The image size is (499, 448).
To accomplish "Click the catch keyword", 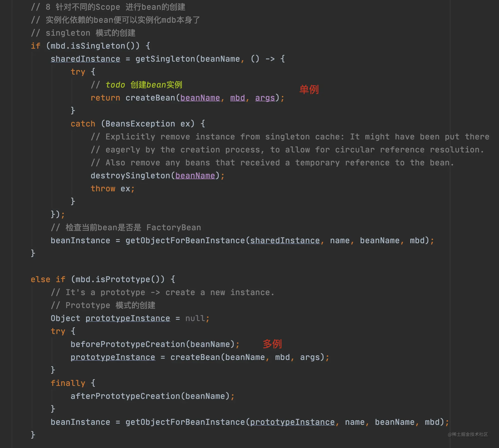I will (x=83, y=124).
